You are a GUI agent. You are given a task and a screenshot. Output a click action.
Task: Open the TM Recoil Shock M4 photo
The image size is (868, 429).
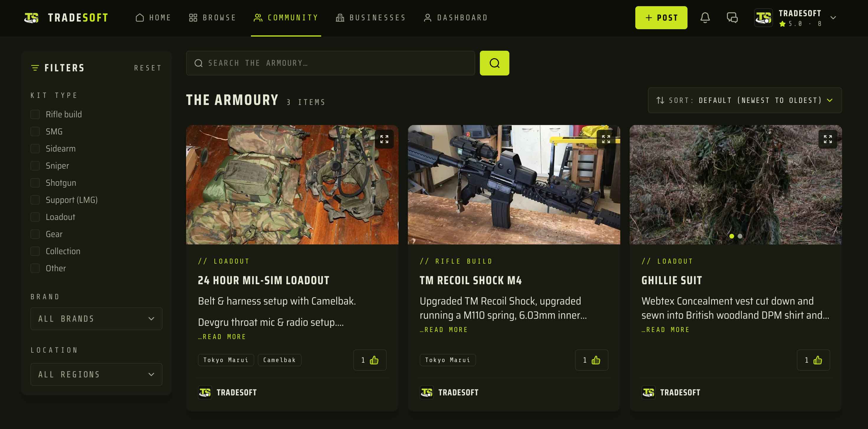coord(514,185)
